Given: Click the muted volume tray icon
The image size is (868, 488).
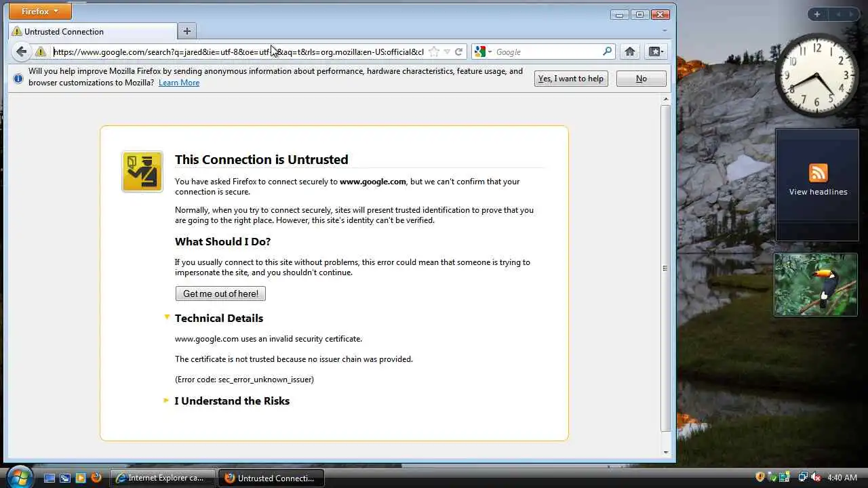Looking at the screenshot, I should pyautogui.click(x=816, y=477).
